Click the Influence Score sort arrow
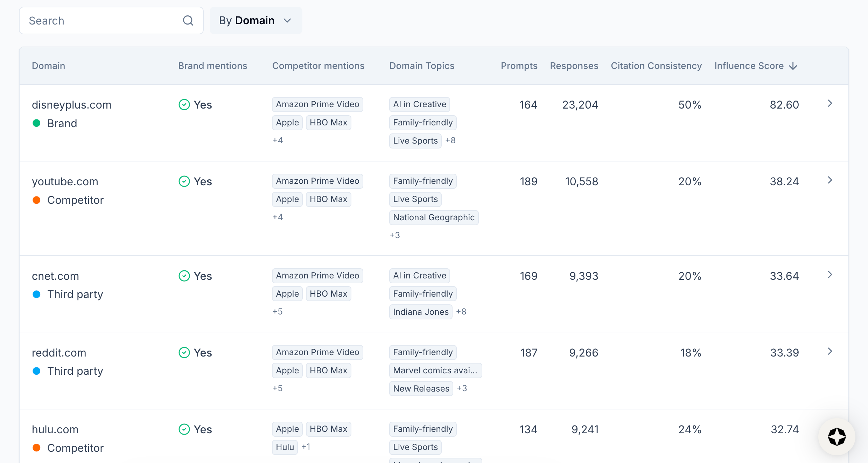Screen dimensions: 868x463 (x=793, y=66)
